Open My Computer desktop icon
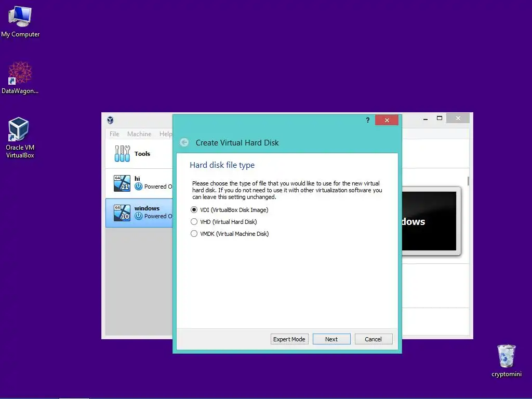Image resolution: width=532 pixels, height=399 pixels. [x=20, y=22]
